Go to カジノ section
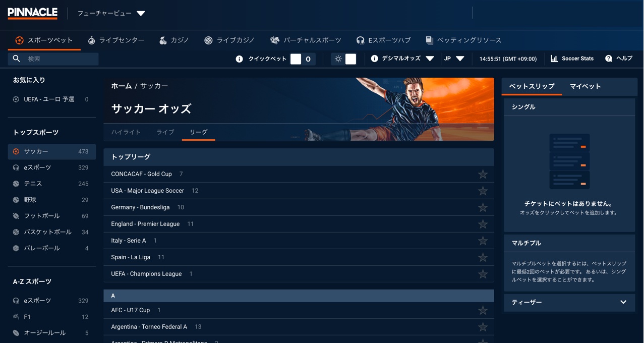 (x=174, y=40)
